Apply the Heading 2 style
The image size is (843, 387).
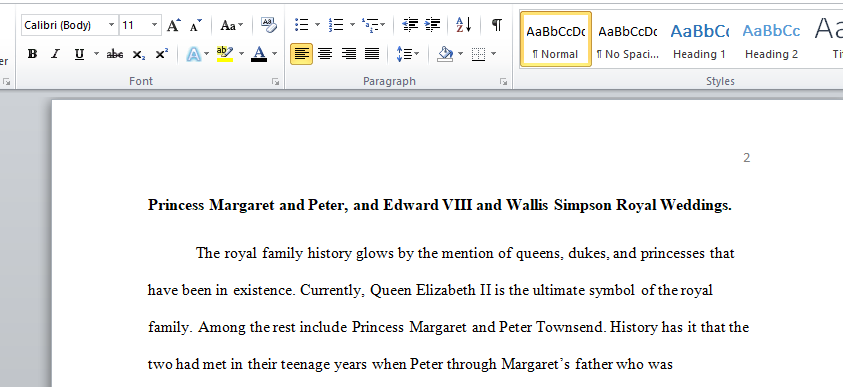pos(771,39)
